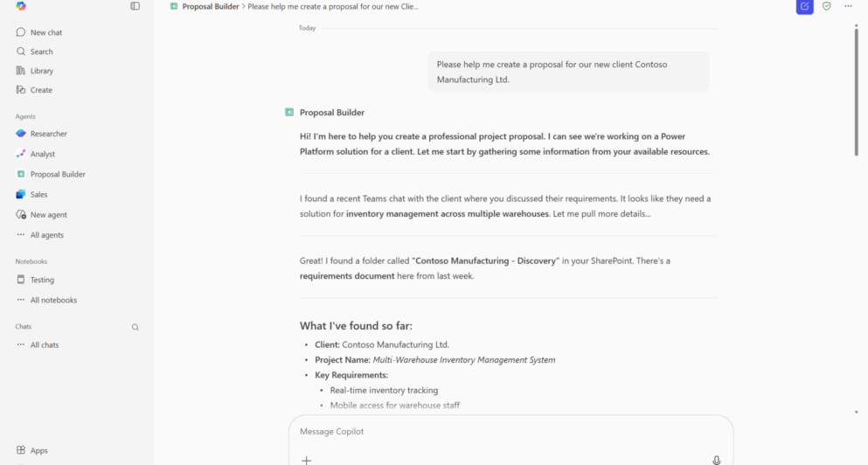Focus the Message Copilot input field
The image size is (868, 465).
[x=510, y=431]
